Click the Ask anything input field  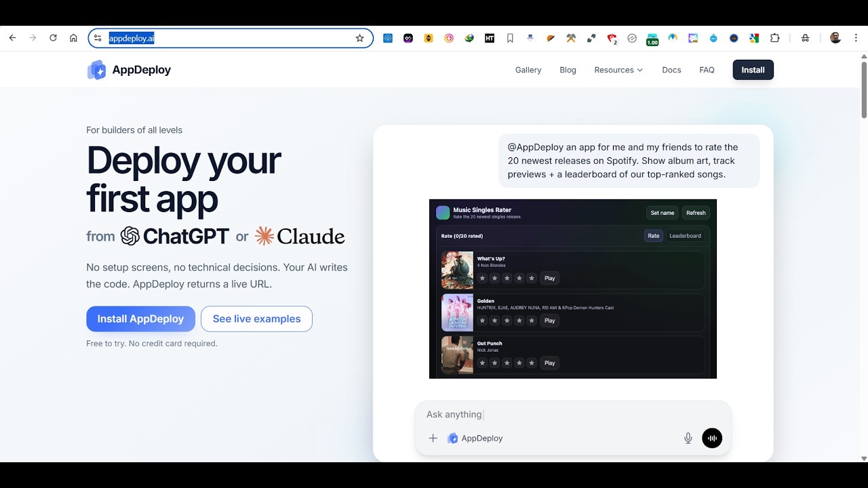573,414
